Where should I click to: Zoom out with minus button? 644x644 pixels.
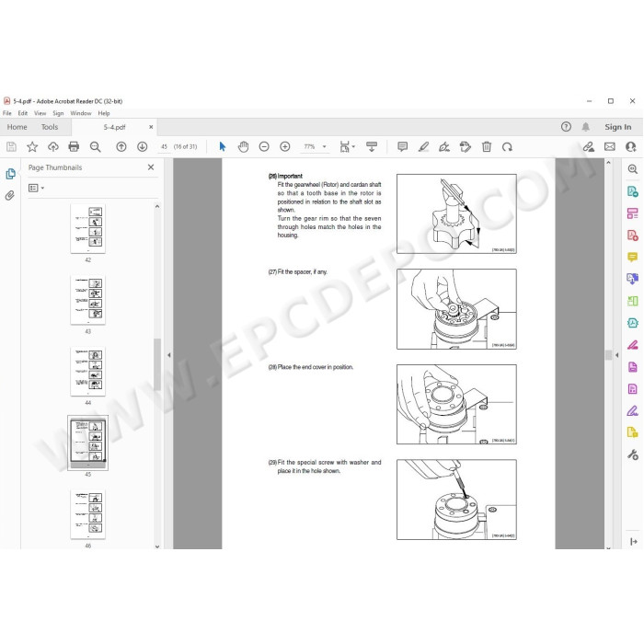tap(264, 146)
